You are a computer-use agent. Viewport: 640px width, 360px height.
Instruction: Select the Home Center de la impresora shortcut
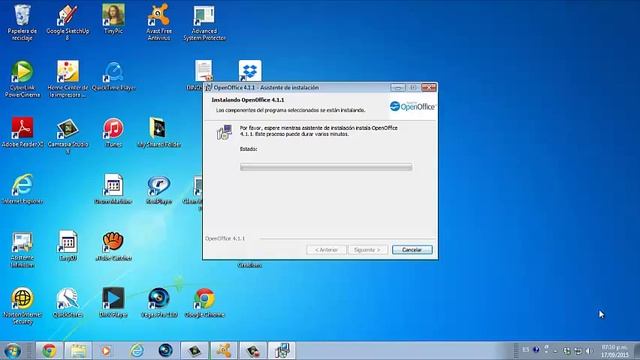(x=67, y=79)
